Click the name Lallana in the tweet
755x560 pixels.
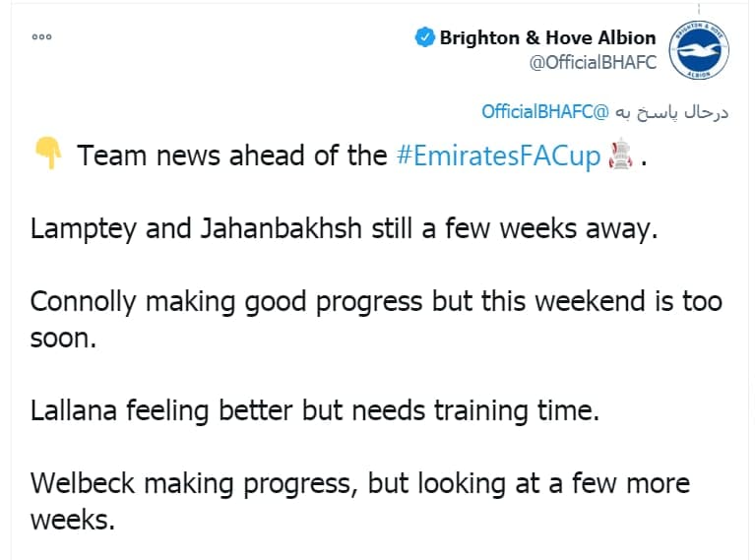[x=74, y=410]
